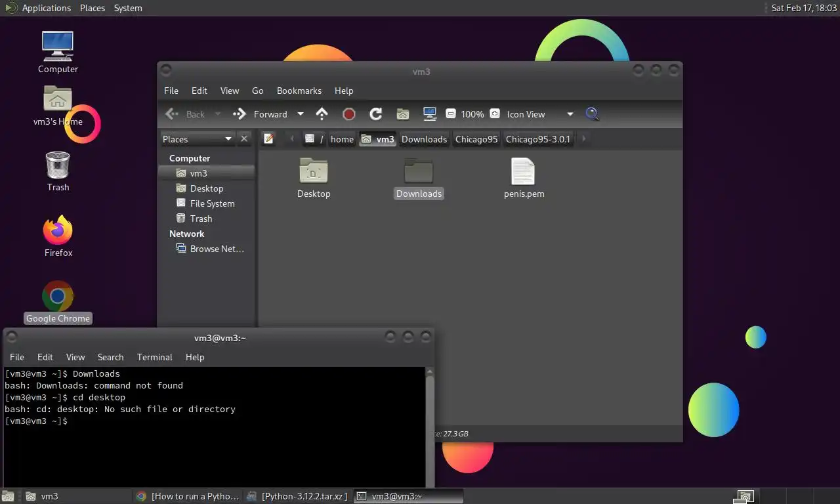Screen dimensions: 840x504
Task: Open Help menu in file manager
Action: pyautogui.click(x=344, y=91)
